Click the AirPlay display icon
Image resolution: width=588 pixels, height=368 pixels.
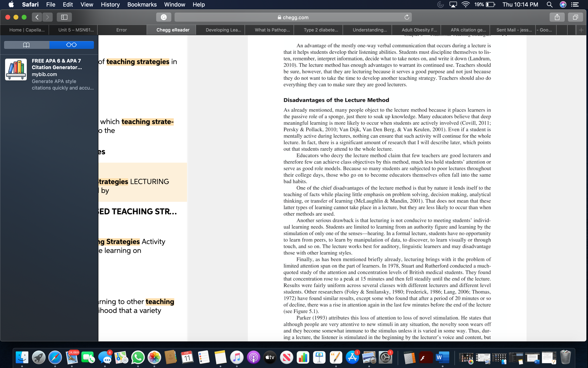[x=453, y=4]
